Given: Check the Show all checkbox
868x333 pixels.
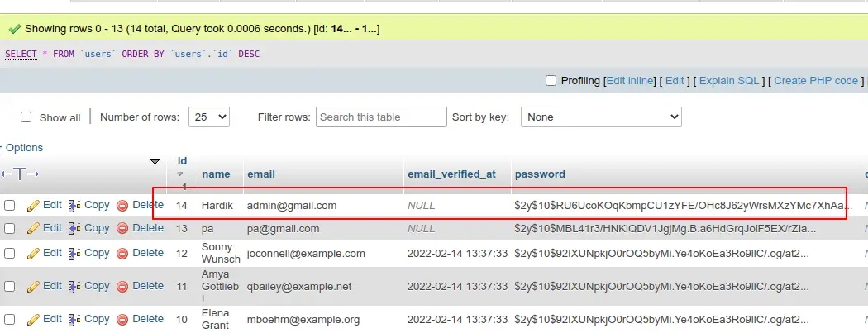Looking at the screenshot, I should (26, 117).
